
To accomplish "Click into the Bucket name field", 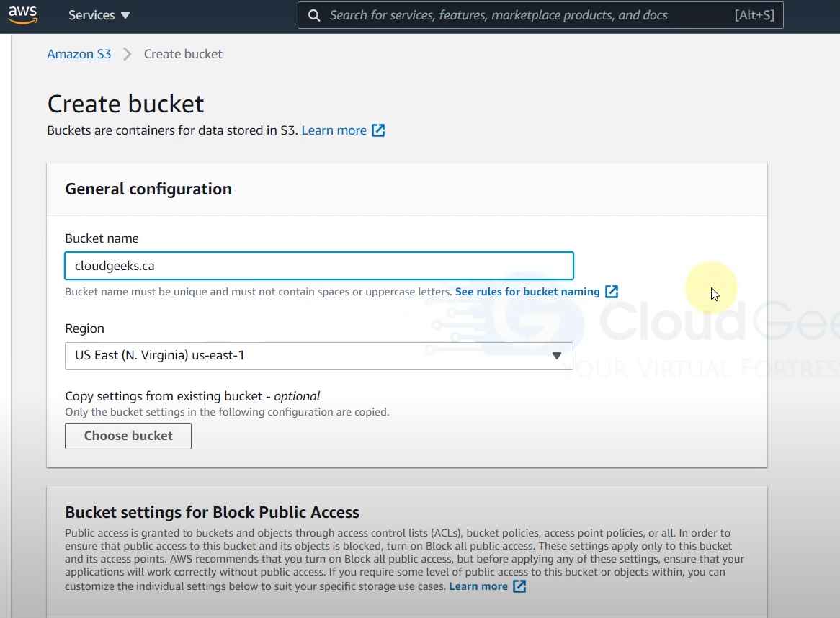I will coord(318,266).
